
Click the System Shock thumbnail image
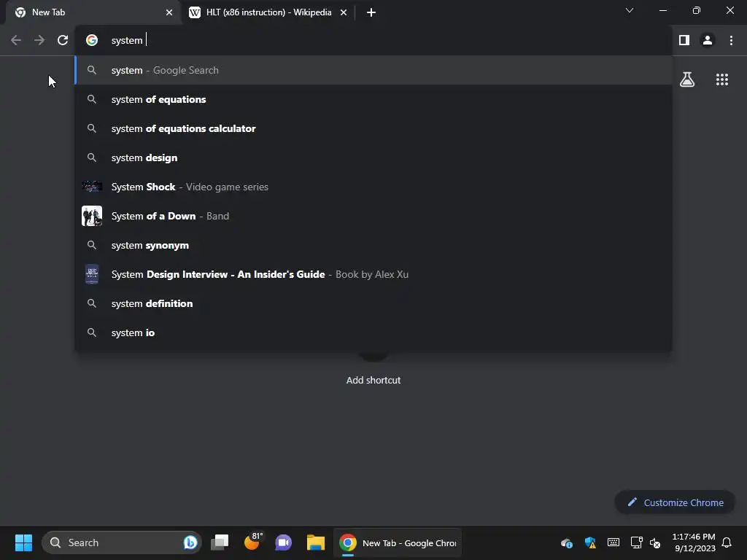point(92,186)
